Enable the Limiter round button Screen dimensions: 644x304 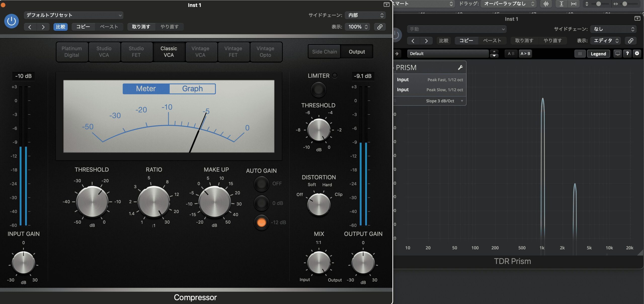tap(318, 90)
